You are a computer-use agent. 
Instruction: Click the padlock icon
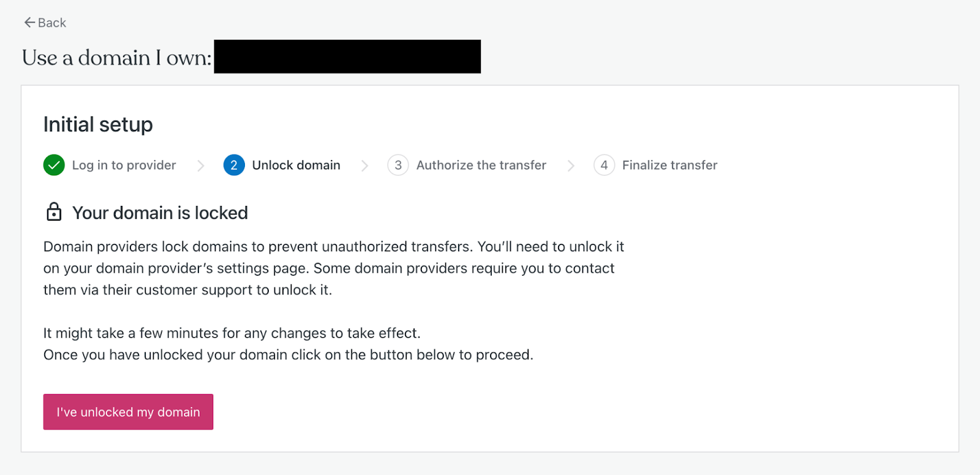click(x=54, y=211)
